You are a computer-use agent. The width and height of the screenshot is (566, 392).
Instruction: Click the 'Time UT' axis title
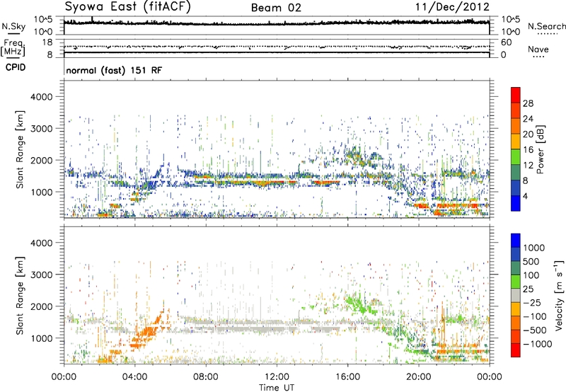pos(277,388)
